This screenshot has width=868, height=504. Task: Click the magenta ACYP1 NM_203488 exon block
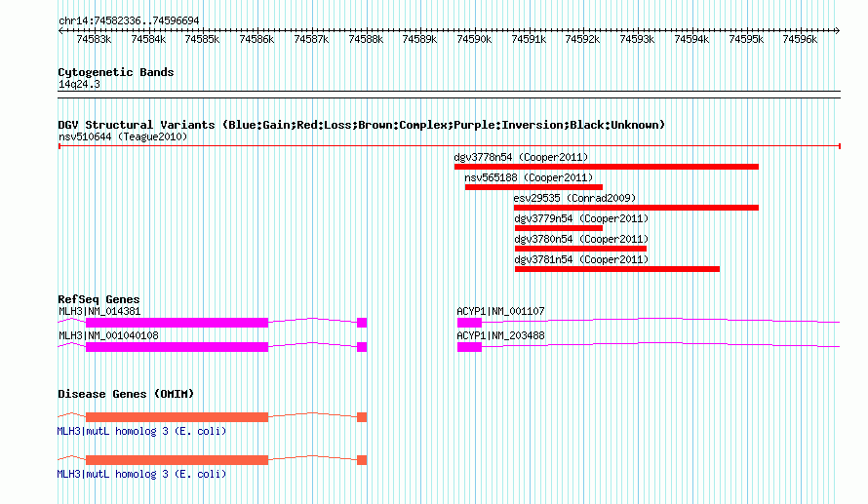(x=469, y=347)
